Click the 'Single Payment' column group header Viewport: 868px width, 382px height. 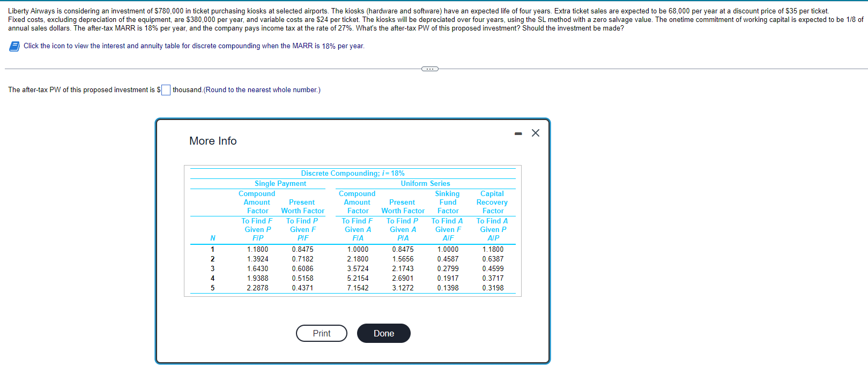point(280,183)
